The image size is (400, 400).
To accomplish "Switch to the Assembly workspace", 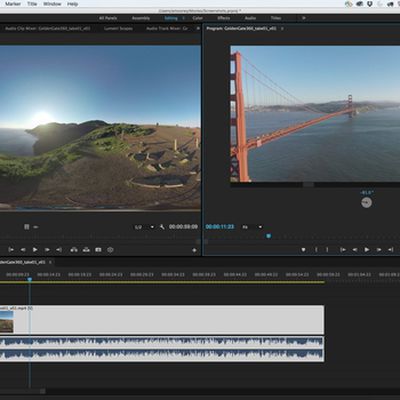I will click(x=141, y=18).
